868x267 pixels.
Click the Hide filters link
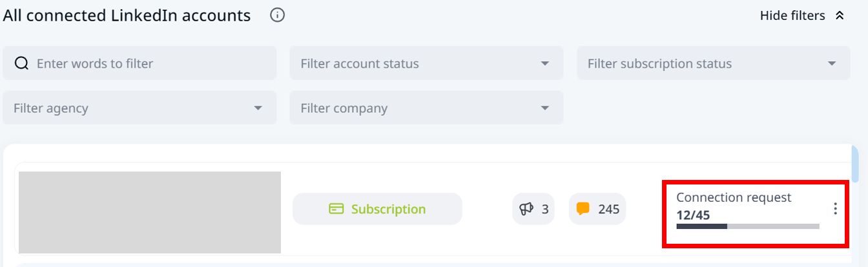click(x=792, y=15)
